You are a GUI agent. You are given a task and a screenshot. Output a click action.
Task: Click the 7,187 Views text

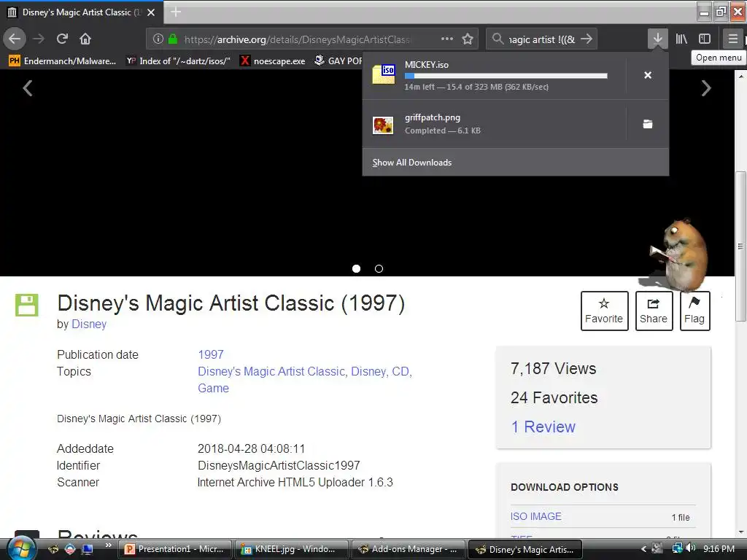point(553,368)
